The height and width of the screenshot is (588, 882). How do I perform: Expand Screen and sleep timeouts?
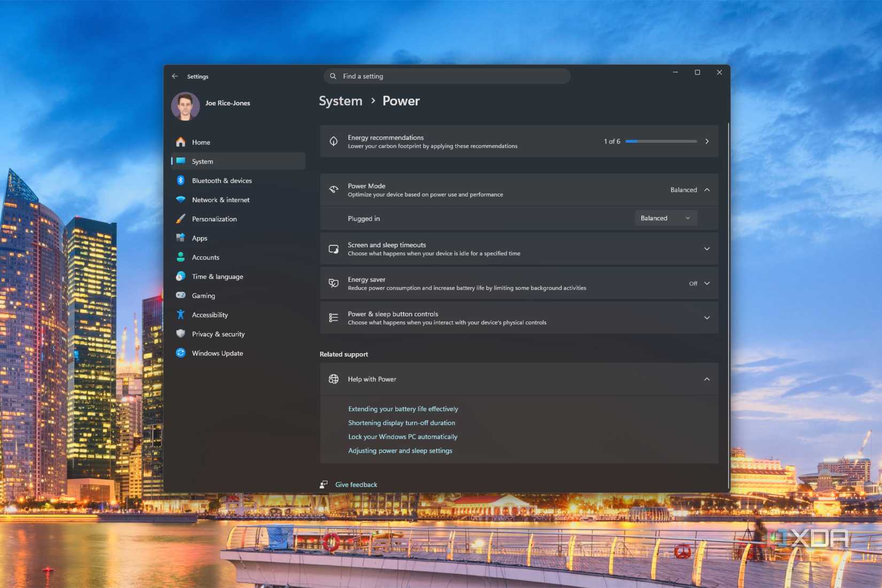707,249
